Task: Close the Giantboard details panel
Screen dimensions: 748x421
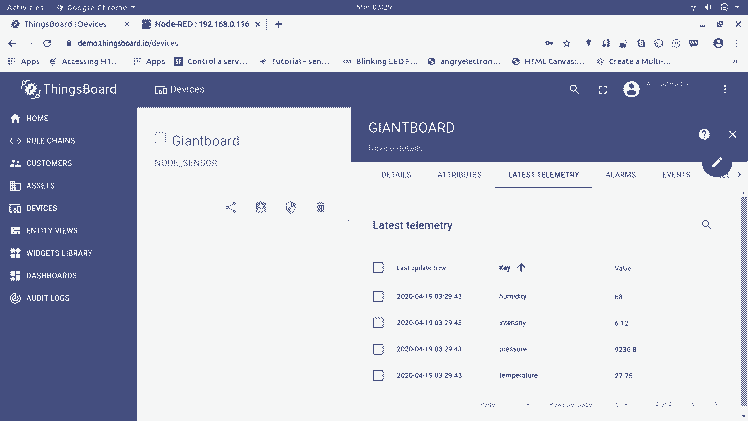Action: coord(732,134)
